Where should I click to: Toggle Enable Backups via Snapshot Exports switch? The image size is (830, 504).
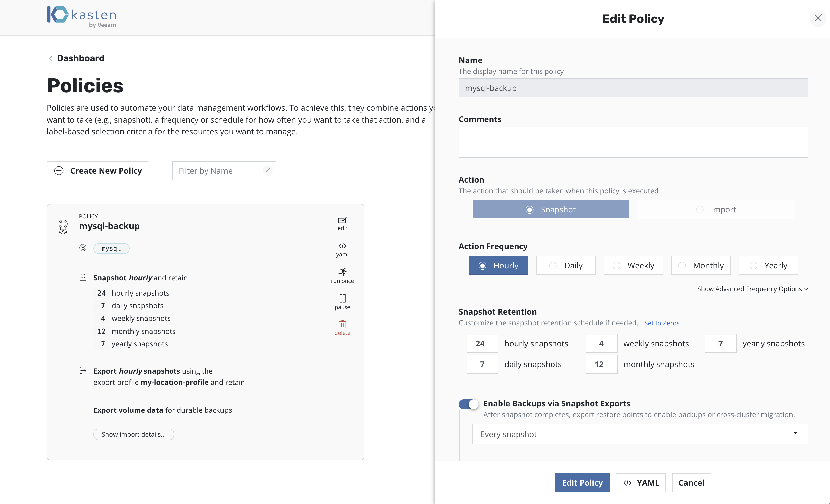468,404
